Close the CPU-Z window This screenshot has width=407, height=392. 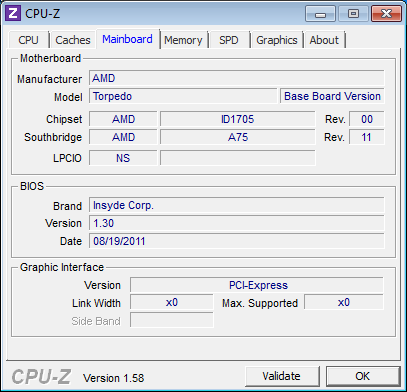[386, 14]
